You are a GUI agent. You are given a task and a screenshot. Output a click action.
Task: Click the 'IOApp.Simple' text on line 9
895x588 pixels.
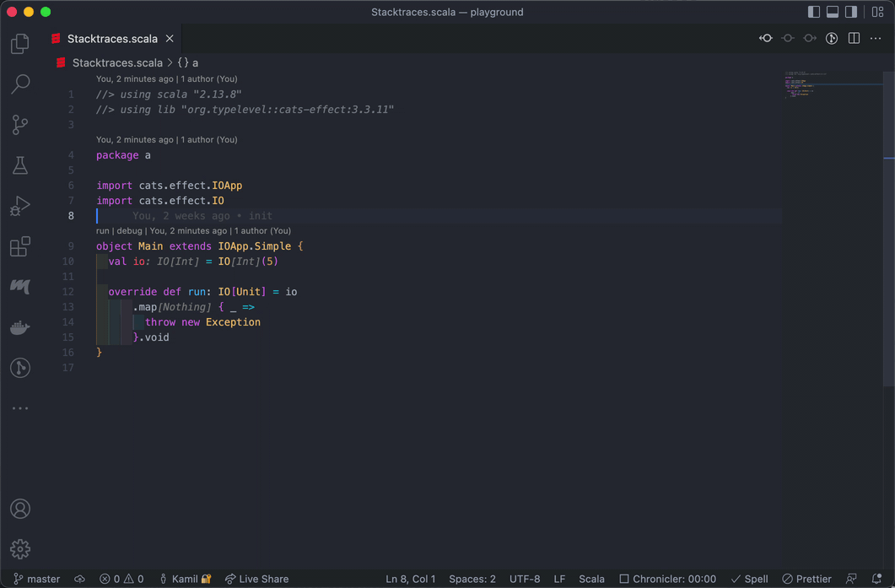[255, 246]
